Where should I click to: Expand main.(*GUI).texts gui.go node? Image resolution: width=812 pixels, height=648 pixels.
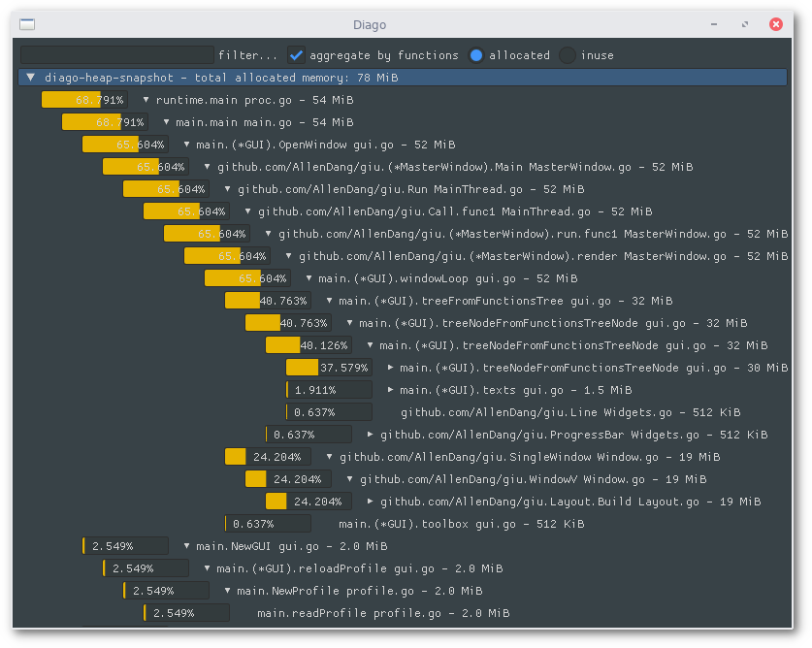pos(390,390)
